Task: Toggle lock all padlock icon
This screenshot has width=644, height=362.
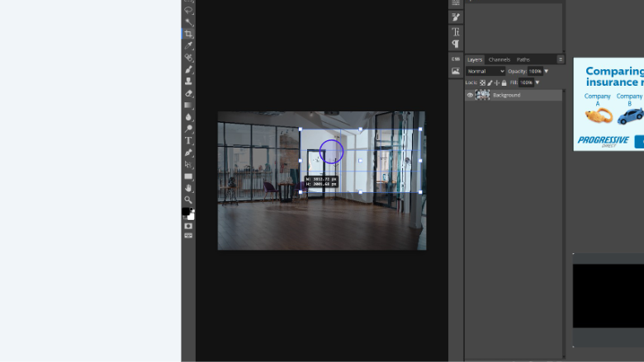Action: tap(504, 82)
